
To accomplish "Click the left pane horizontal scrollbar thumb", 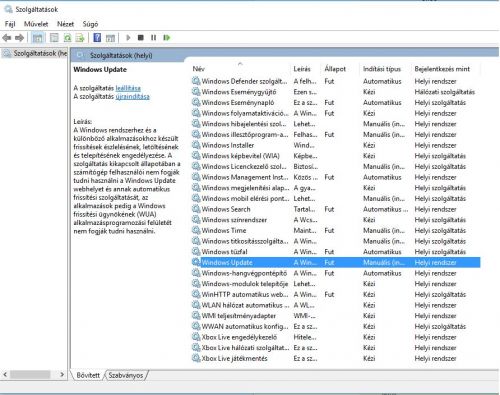I will [30, 374].
